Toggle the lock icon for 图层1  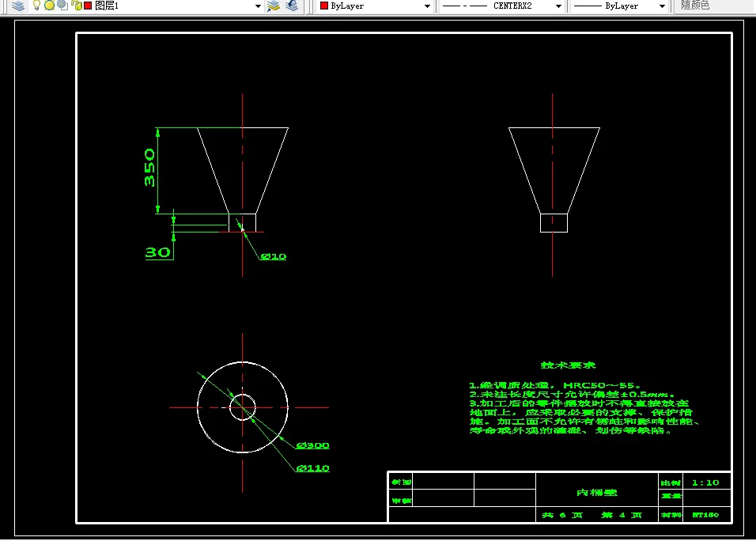pos(76,6)
